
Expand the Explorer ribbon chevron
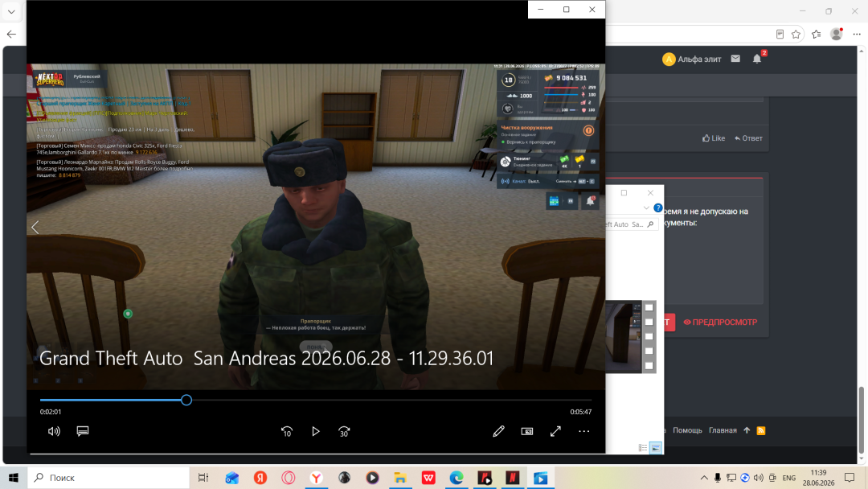646,208
